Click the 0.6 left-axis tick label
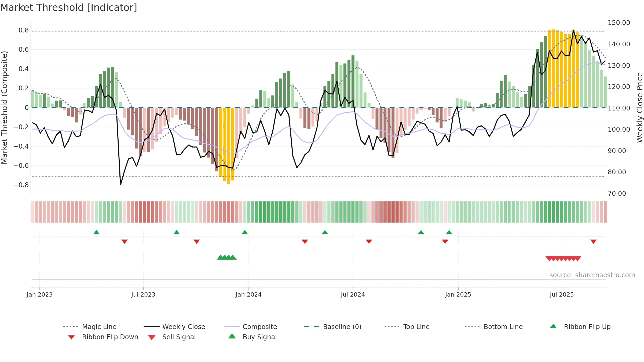 [x=24, y=50]
